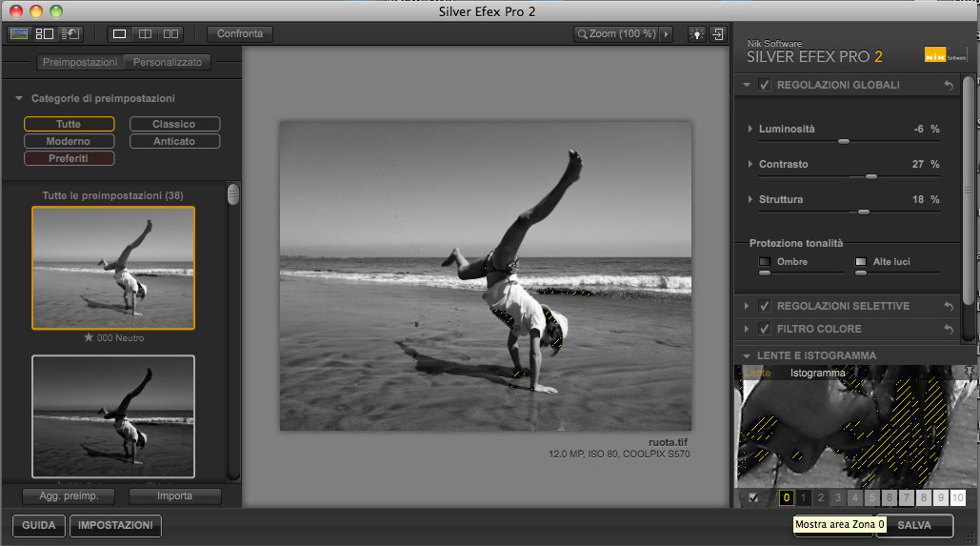
Task: Open the history browser icon
Action: pyautogui.click(x=70, y=33)
